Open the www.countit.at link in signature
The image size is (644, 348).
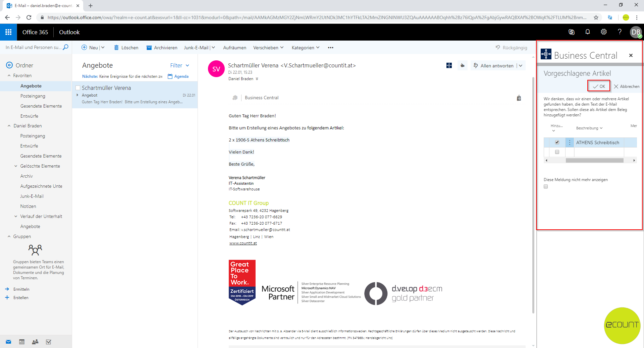point(243,243)
